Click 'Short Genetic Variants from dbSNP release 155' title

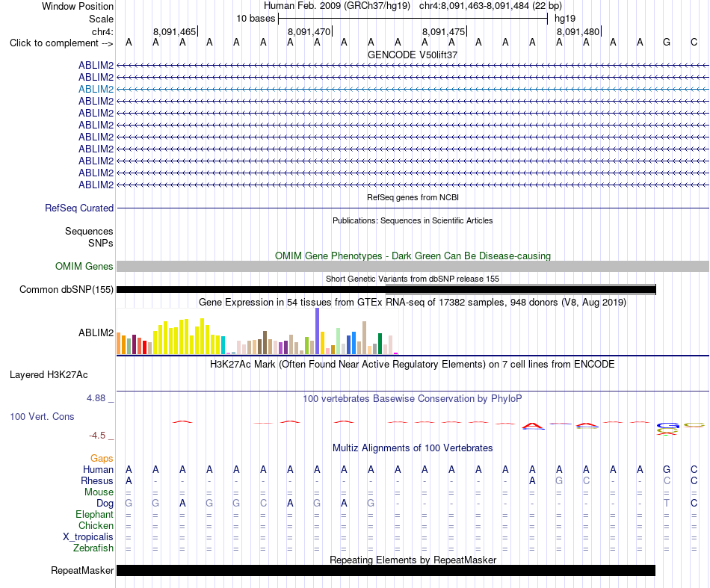tap(413, 279)
